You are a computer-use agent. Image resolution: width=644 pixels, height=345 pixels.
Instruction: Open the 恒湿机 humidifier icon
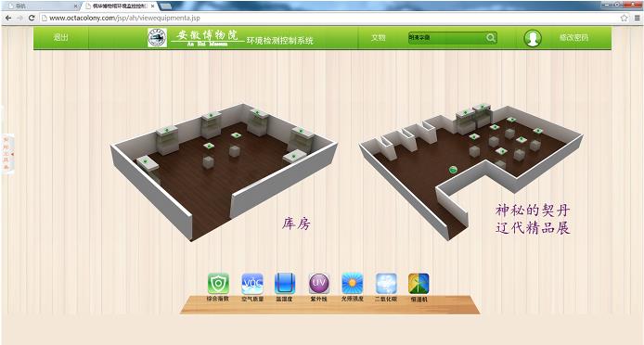point(419,284)
